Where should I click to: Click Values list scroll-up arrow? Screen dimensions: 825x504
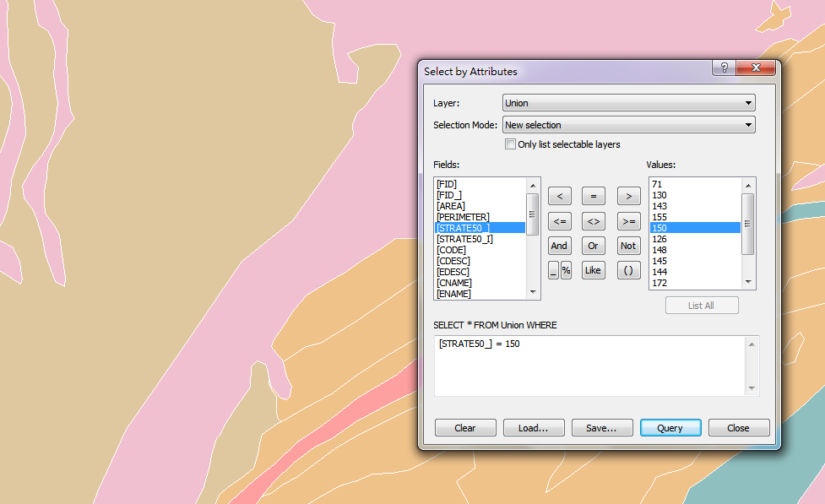(x=748, y=185)
